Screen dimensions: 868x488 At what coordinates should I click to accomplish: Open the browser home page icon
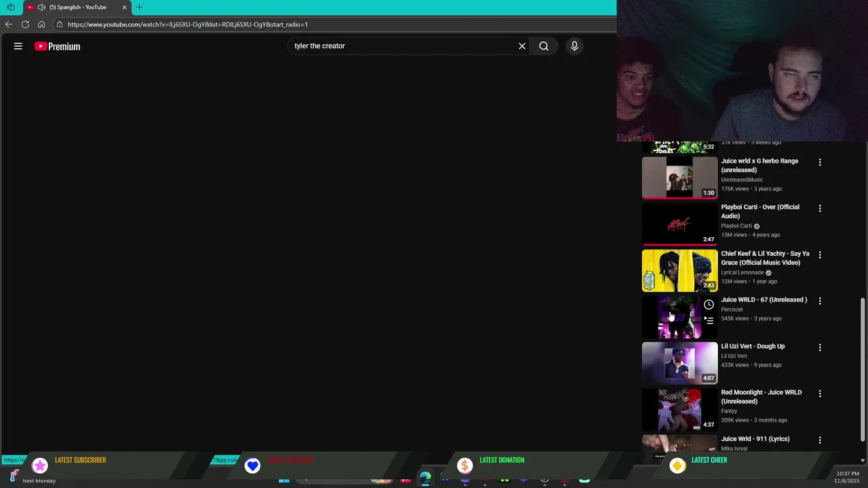click(41, 24)
